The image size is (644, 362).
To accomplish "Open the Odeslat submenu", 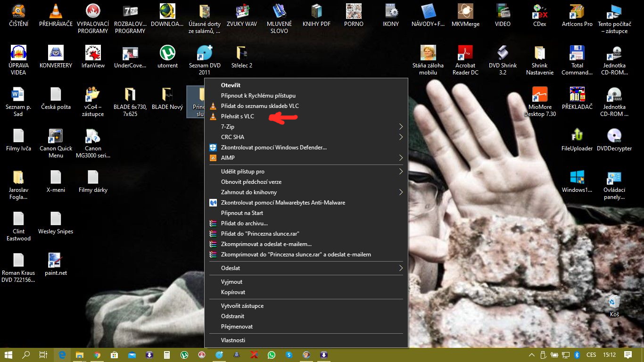I will 306,268.
